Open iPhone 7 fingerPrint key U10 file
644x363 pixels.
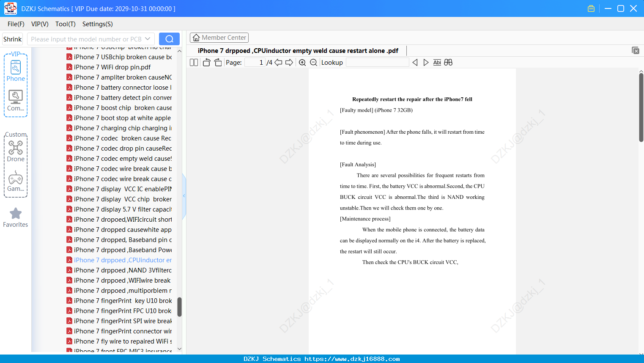coord(119,301)
